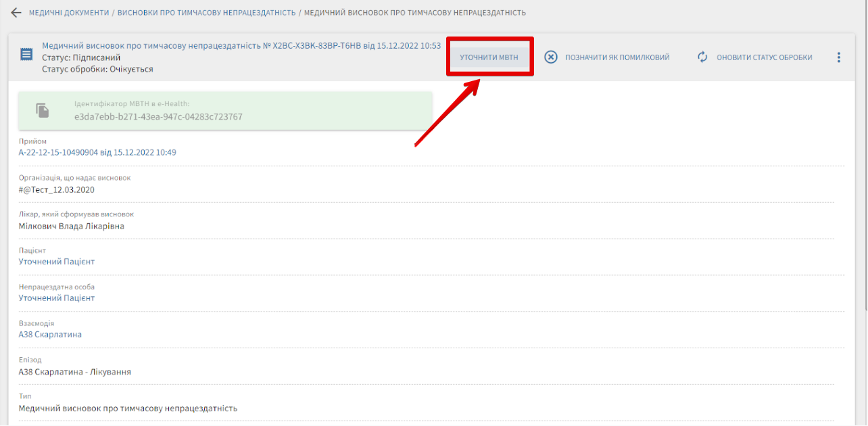Click the e-Health identifier value text

[158, 117]
